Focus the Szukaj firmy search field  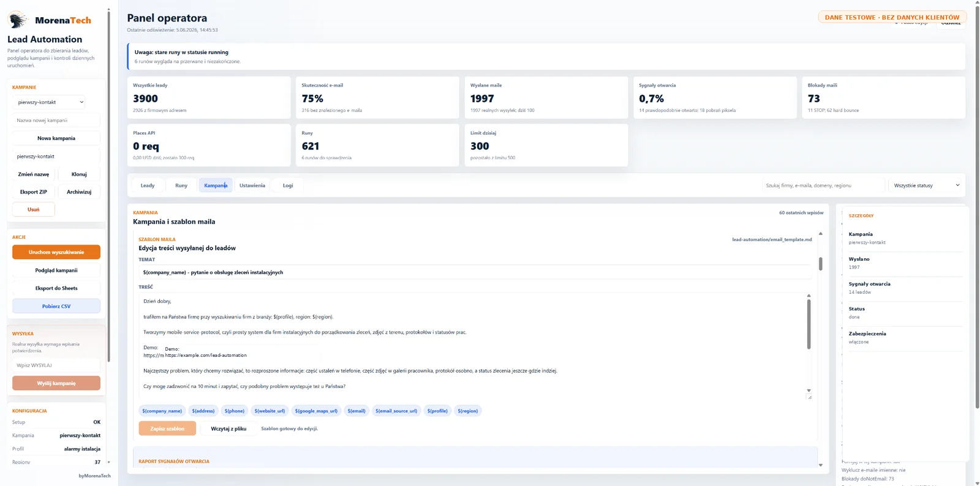pos(823,185)
